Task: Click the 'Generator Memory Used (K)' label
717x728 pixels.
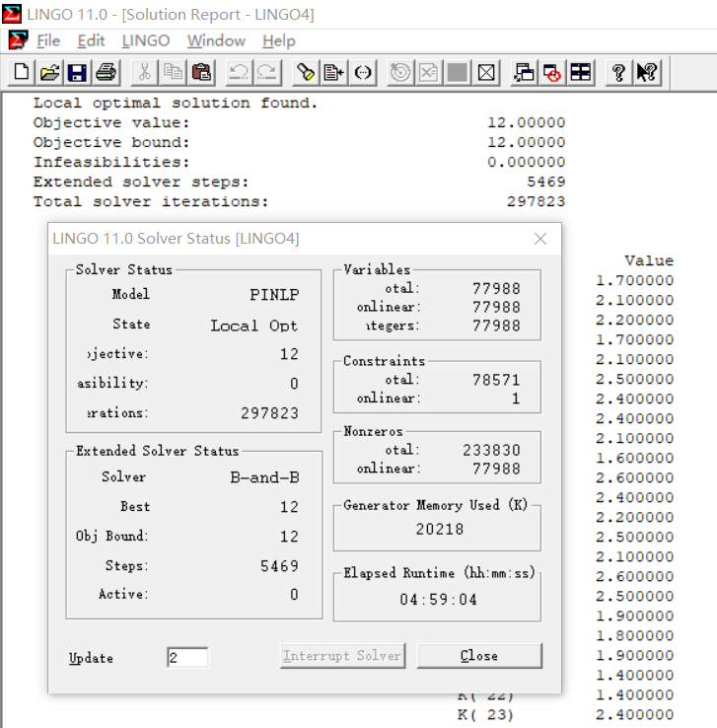Action: [436, 505]
